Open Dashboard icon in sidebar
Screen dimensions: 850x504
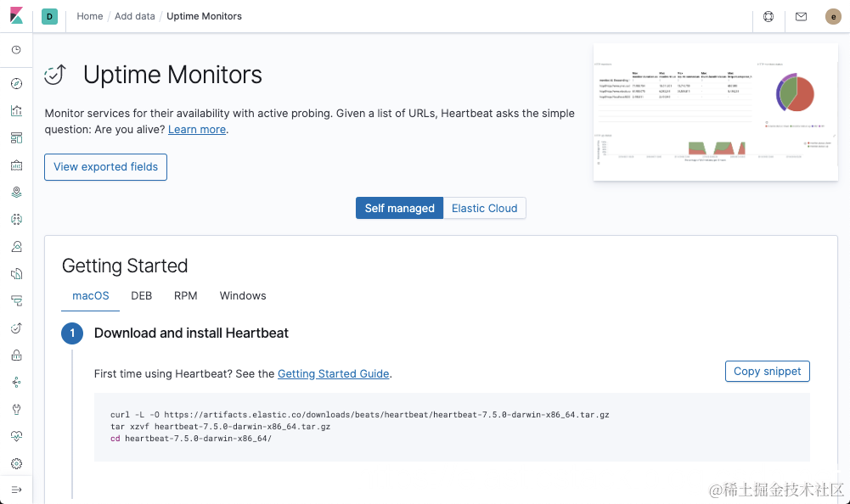[x=16, y=137]
